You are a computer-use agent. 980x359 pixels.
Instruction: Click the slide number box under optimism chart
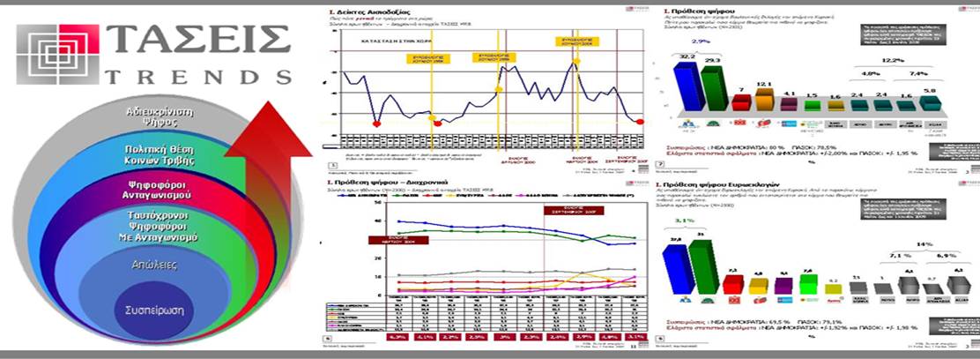coord(334,166)
